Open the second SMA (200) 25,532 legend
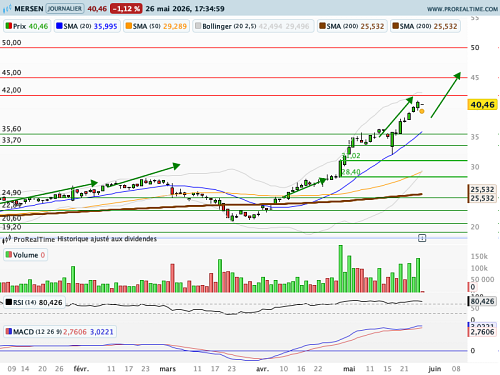This screenshot has height=375, width=500. point(425,26)
